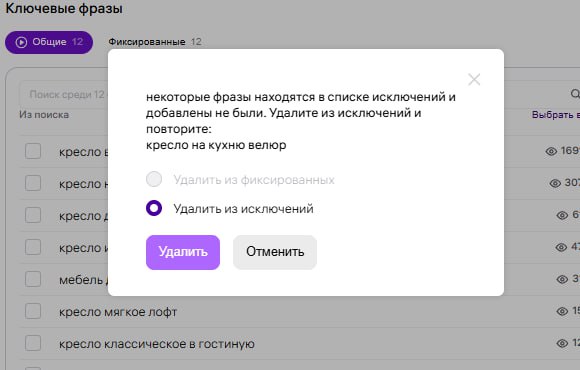
Task: Select phrase text "кресло мягкое лофт"
Action: click(x=118, y=312)
